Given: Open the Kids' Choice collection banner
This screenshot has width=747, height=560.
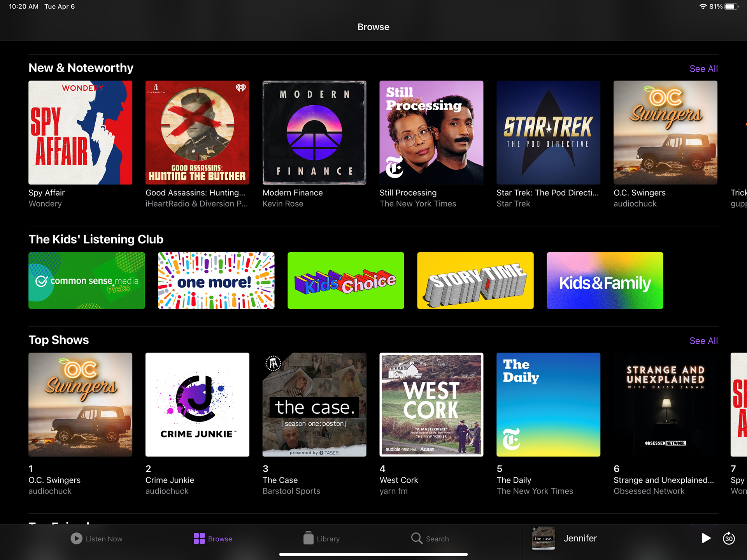Looking at the screenshot, I should point(345,281).
